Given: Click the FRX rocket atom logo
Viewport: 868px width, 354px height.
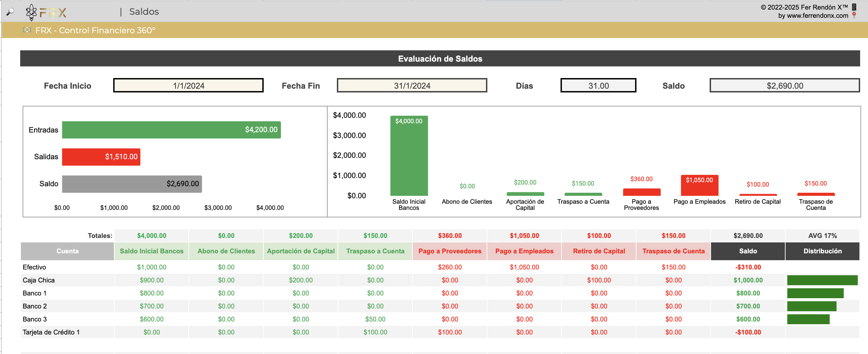Looking at the screenshot, I should tap(31, 12).
